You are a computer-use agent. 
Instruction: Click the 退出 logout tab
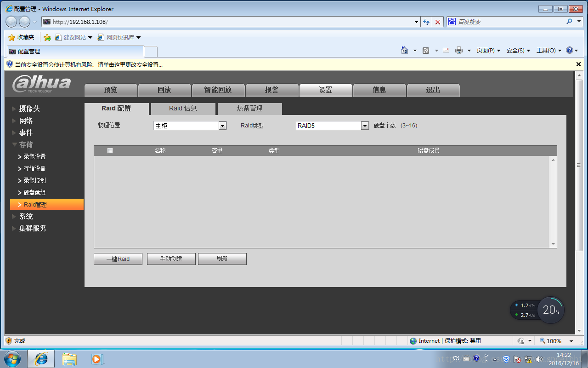pyautogui.click(x=433, y=90)
